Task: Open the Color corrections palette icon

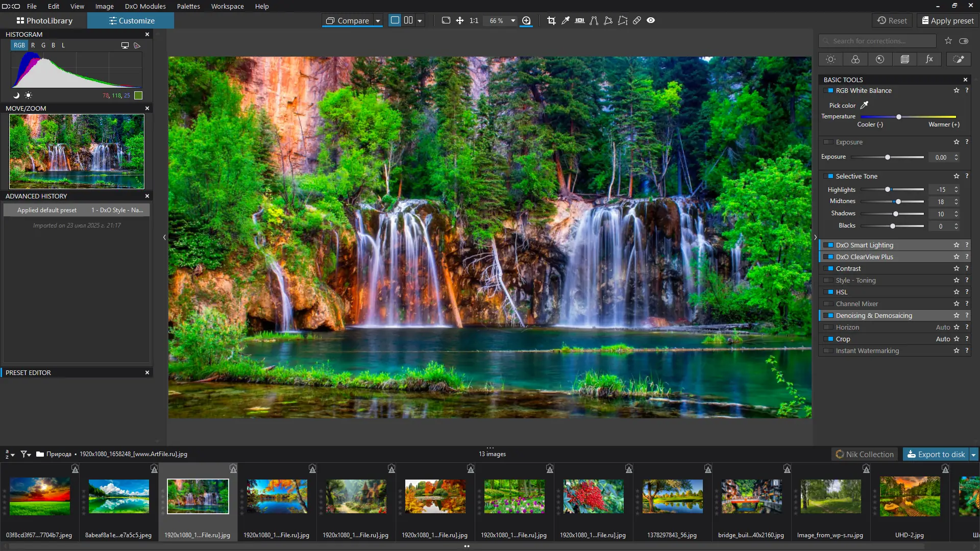Action: pos(855,59)
